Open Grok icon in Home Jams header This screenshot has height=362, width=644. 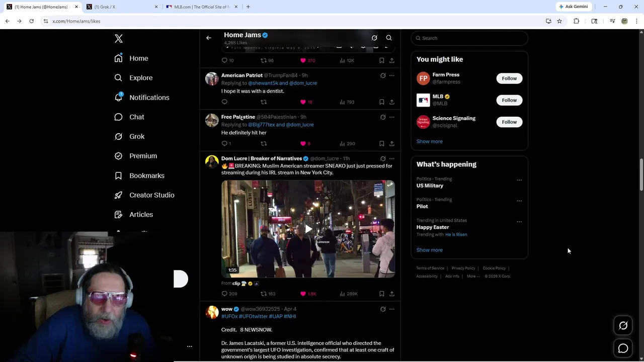[374, 38]
